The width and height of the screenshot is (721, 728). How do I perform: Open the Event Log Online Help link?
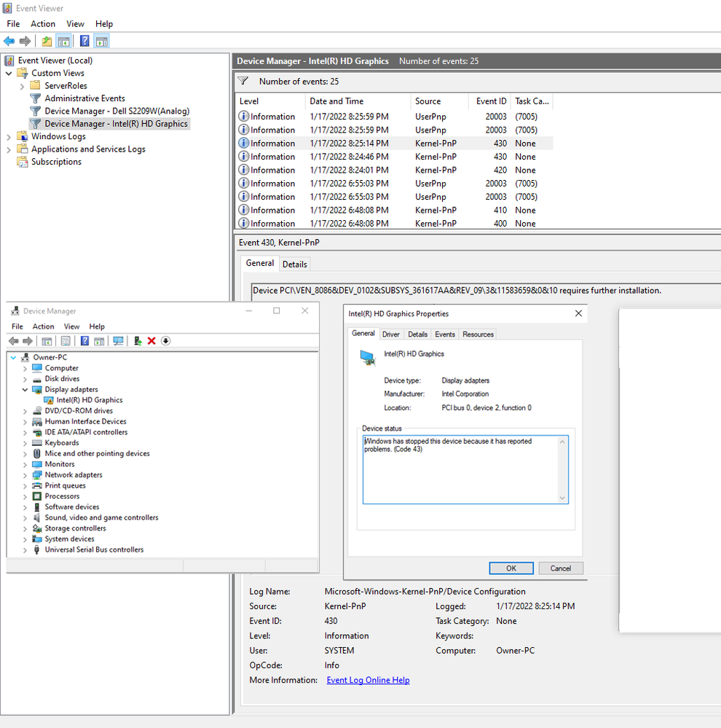tap(368, 680)
